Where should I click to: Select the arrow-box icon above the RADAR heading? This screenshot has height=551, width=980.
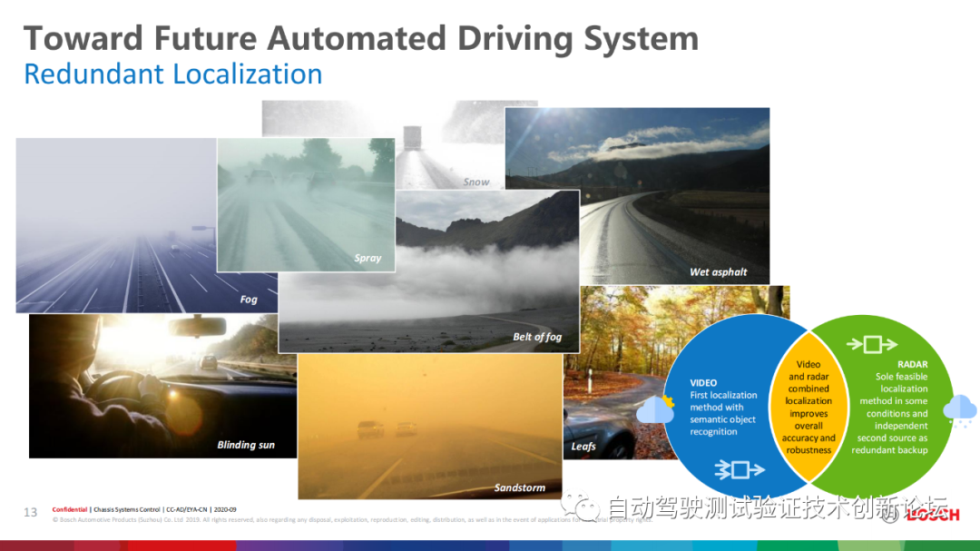point(872,344)
